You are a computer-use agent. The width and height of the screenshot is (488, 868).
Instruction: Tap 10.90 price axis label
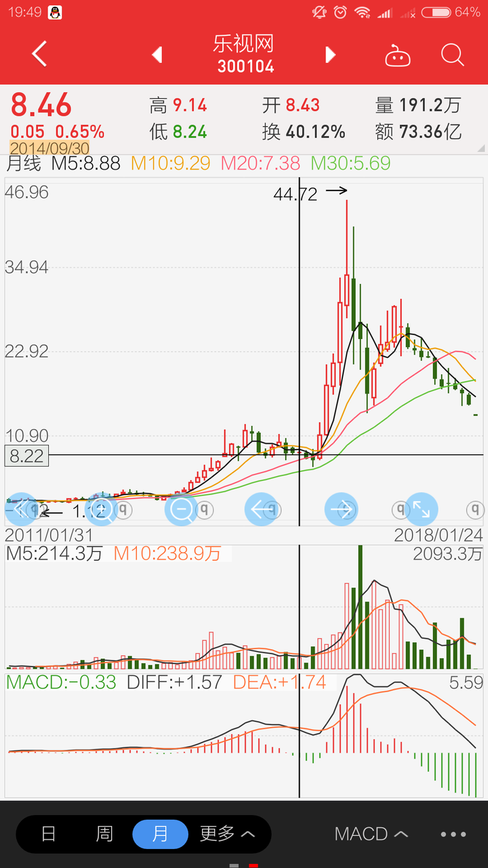click(26, 436)
